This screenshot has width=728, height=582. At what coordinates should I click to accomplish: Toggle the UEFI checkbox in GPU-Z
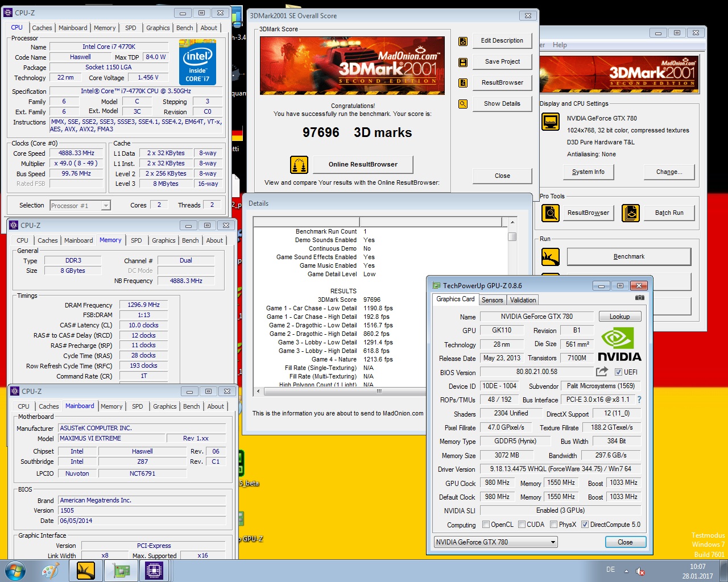pos(618,372)
